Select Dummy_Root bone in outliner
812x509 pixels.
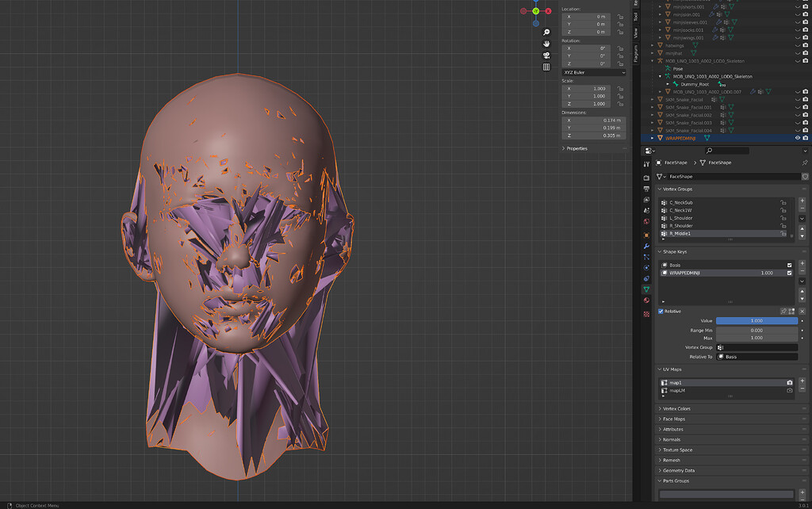click(x=695, y=84)
